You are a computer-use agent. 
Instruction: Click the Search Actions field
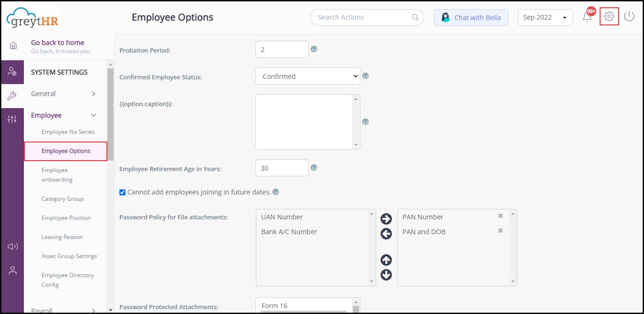tap(362, 17)
